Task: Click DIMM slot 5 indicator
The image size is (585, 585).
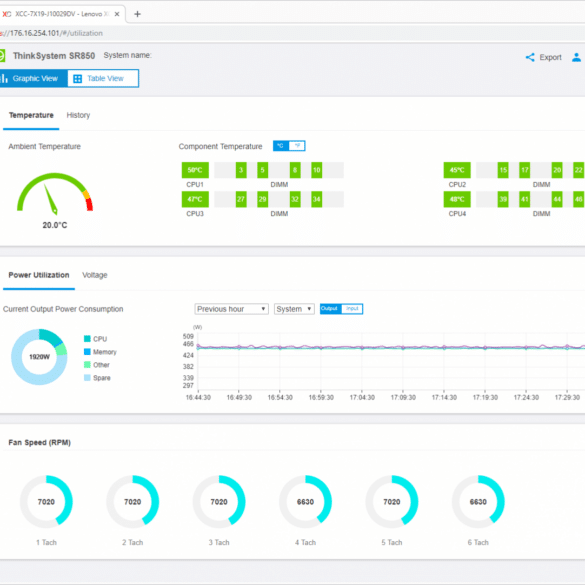Action: pos(263,170)
